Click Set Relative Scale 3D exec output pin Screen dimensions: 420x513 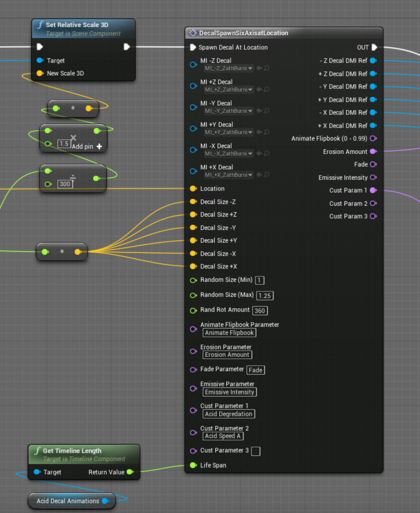coord(126,47)
